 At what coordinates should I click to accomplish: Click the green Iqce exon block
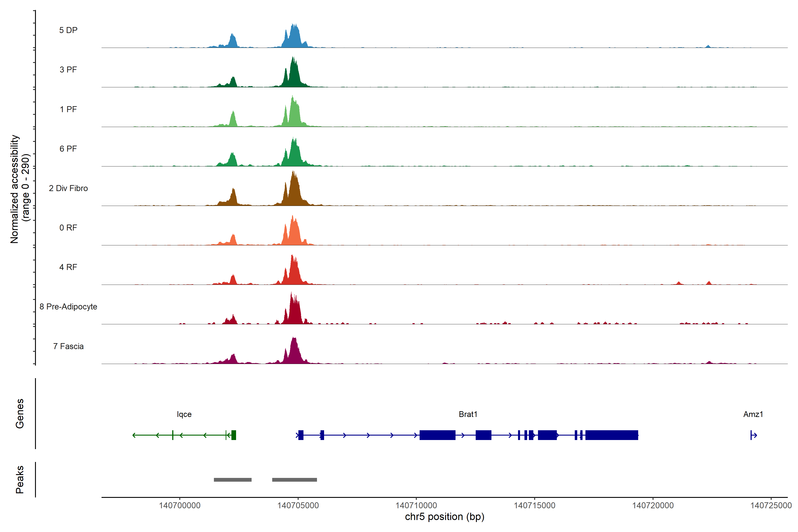pos(233,435)
